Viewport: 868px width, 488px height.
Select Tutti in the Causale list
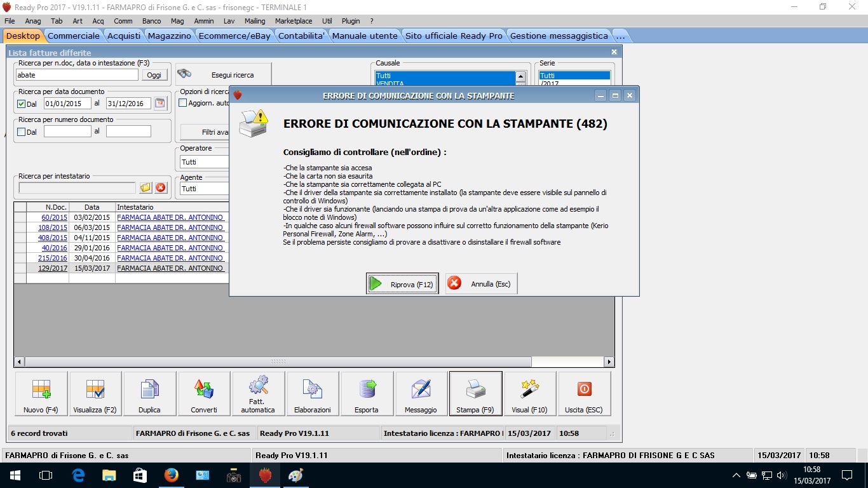point(445,76)
